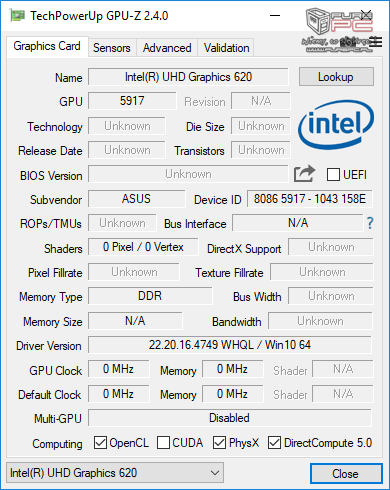Switch to the Sensors tab
390x490 pixels.
click(112, 48)
